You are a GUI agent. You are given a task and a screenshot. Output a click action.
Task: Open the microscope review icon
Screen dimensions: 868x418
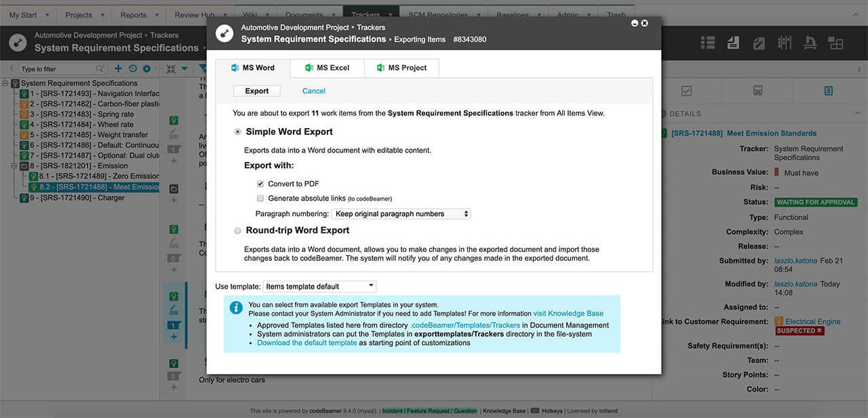pyautogui.click(x=810, y=43)
